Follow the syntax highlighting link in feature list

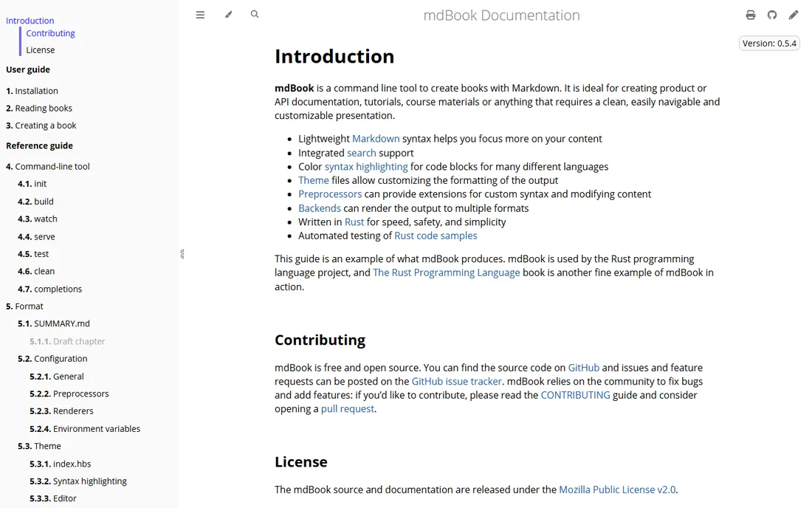[366, 167]
